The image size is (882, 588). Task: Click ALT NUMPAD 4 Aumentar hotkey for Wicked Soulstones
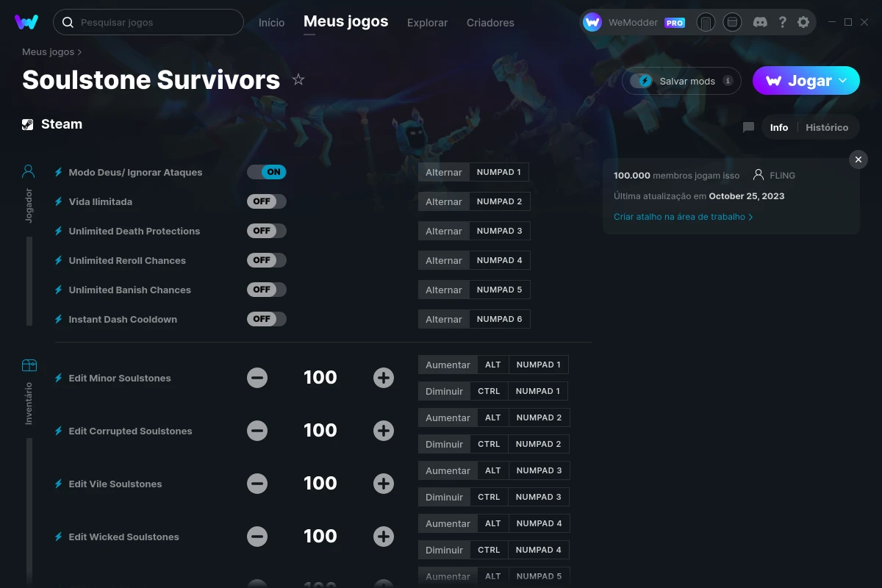click(523, 523)
